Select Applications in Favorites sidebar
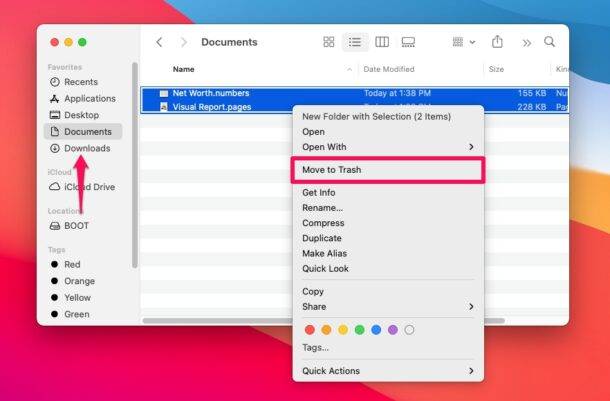The height and width of the screenshot is (401, 610). coord(89,98)
